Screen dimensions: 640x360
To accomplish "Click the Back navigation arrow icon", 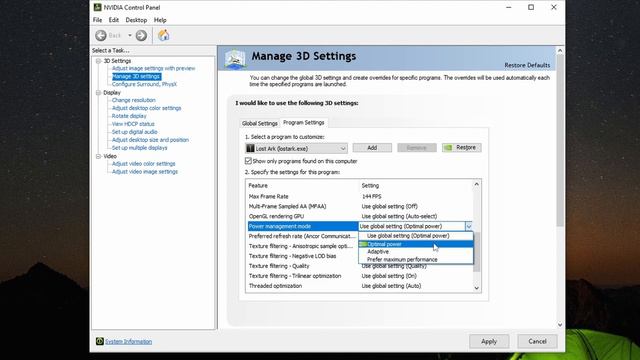I will [101, 36].
